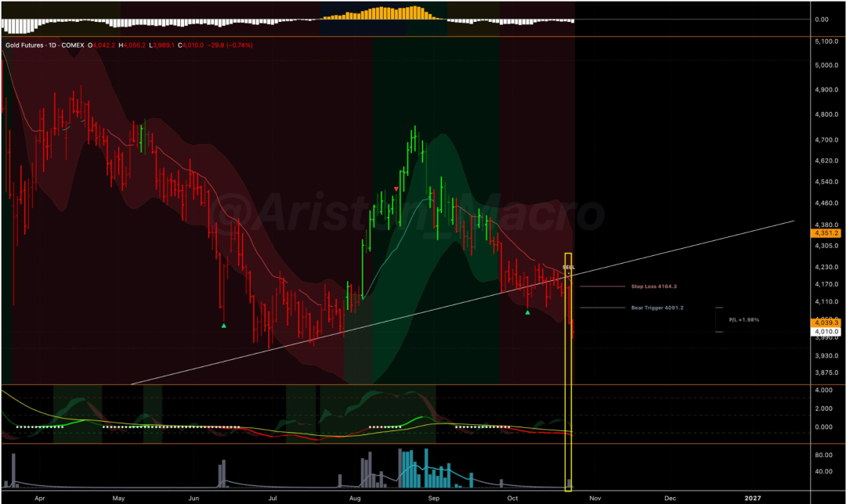Screen dimensions: 846x504
Task: Click the SELL signal label
Action: click(569, 268)
